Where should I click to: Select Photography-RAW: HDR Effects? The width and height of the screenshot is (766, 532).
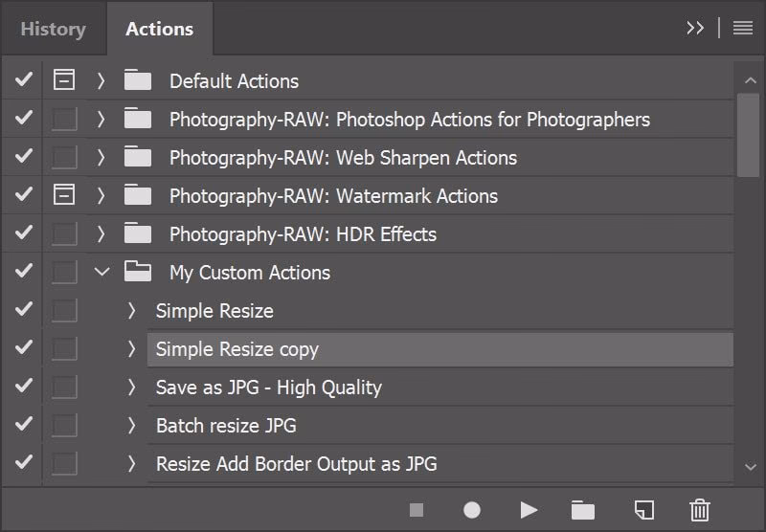[303, 234]
